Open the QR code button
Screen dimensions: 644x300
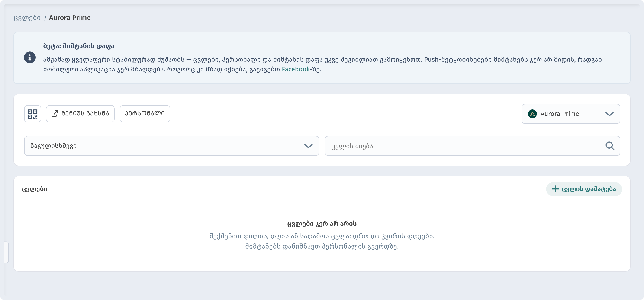32,114
